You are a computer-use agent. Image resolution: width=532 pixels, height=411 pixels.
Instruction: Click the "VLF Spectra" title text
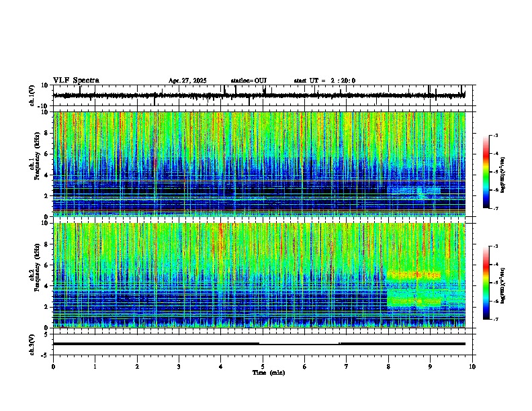(x=76, y=80)
